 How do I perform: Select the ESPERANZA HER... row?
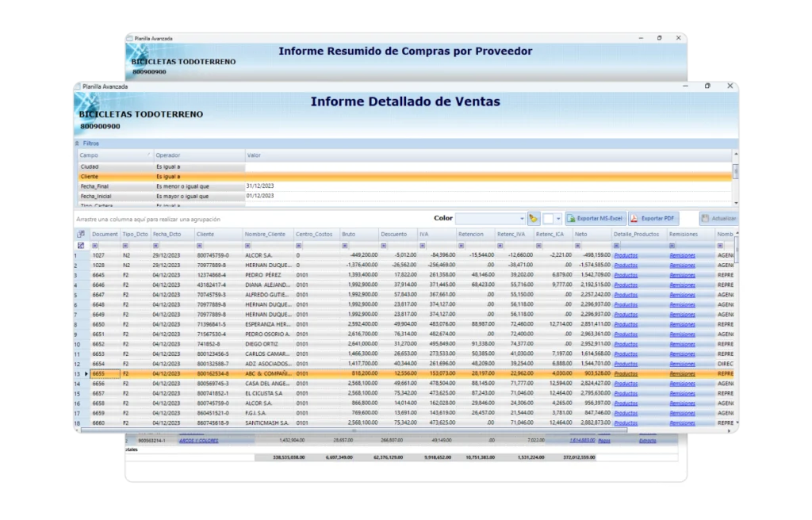[x=404, y=324]
